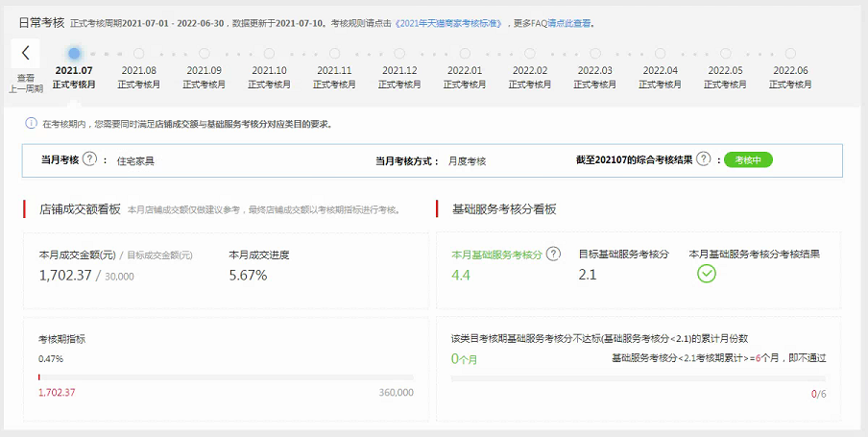Screen dimensions: 868x437
Task: Click the 2.1 target service score
Action: (588, 274)
